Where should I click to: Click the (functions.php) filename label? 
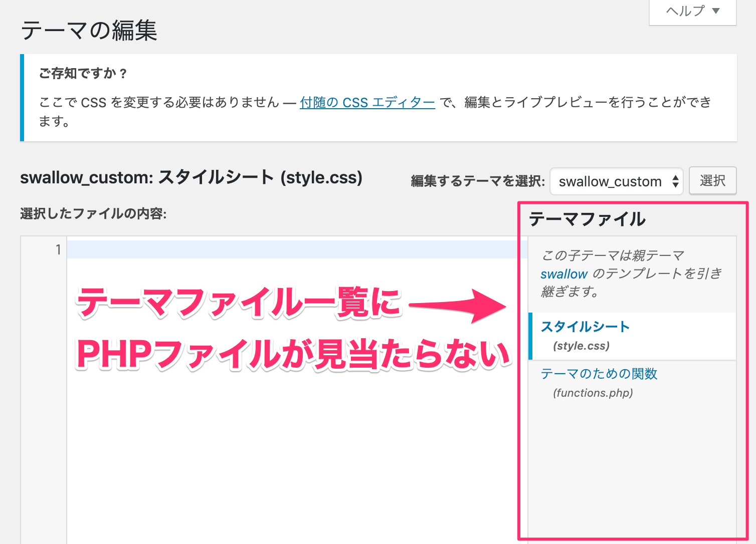pyautogui.click(x=593, y=393)
